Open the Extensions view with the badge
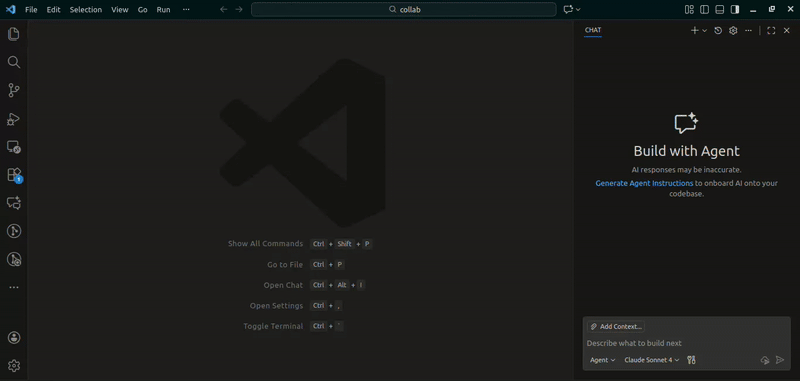 pos(14,175)
